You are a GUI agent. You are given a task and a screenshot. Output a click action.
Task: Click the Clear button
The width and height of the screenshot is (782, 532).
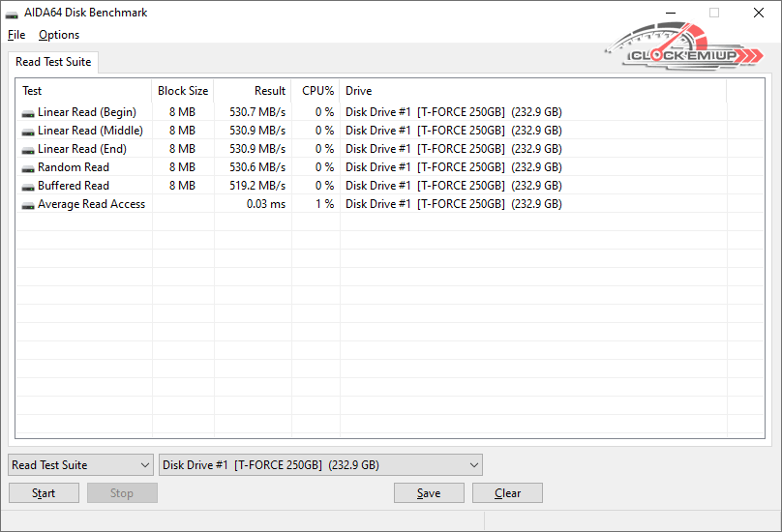click(507, 493)
